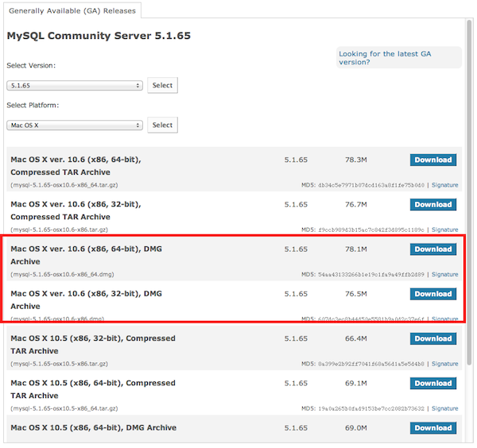
Task: Click the 78.1M file size value
Action: click(x=356, y=249)
